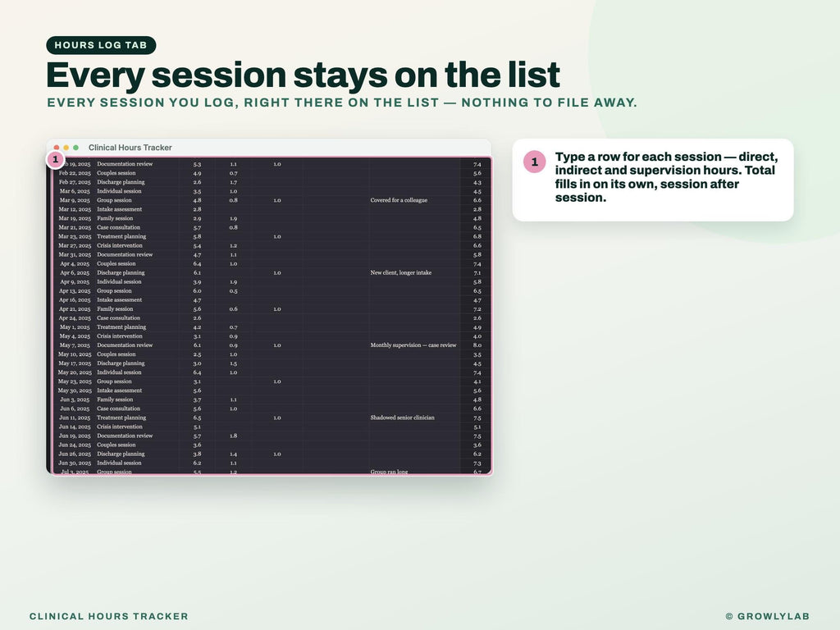Select the Mar 21, 2025 date cell
This screenshot has width=840, height=630.
click(75, 228)
